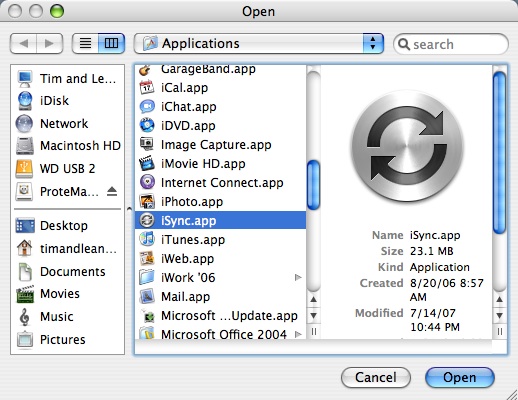Click the file list scrollbar thumb

pos(313,185)
